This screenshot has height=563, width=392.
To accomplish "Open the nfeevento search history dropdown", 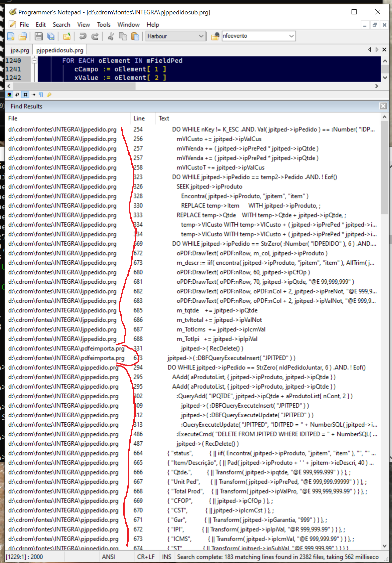I will click(x=291, y=36).
